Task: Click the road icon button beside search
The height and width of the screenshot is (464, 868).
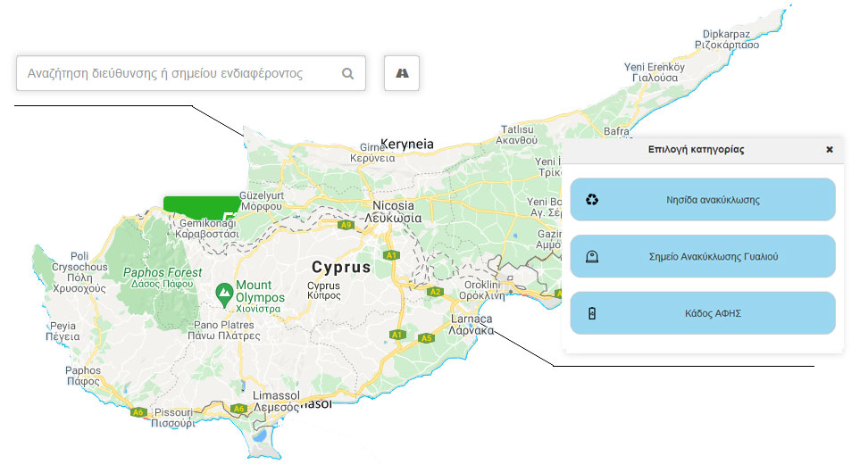Action: click(402, 73)
